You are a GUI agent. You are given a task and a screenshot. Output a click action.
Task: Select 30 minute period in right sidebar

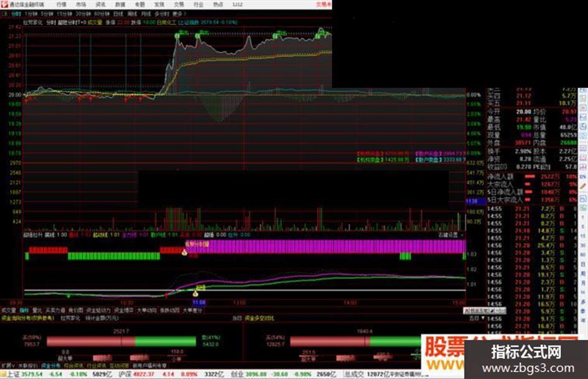(583, 245)
